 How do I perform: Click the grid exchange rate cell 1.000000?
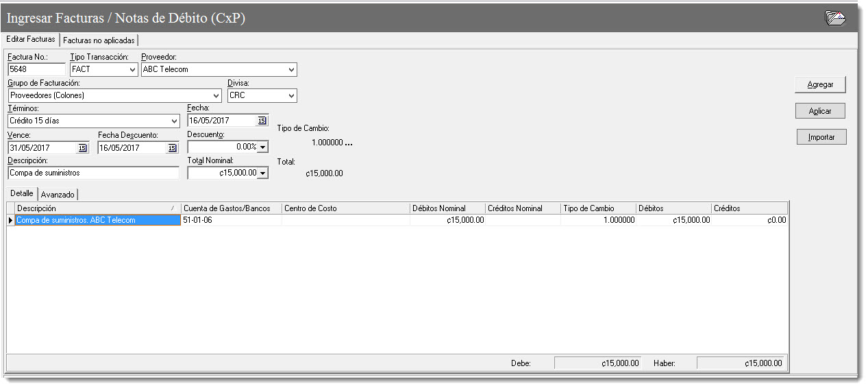(x=598, y=220)
